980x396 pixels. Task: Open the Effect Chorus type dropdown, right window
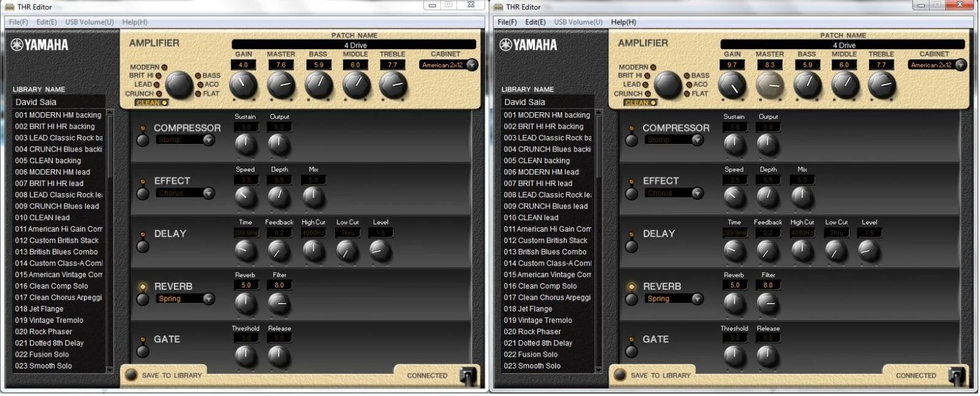697,193
